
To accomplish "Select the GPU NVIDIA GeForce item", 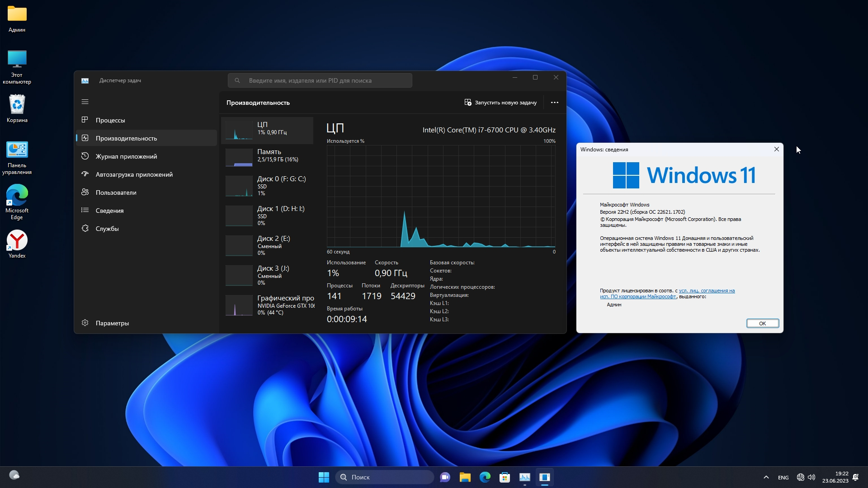I will [268, 305].
